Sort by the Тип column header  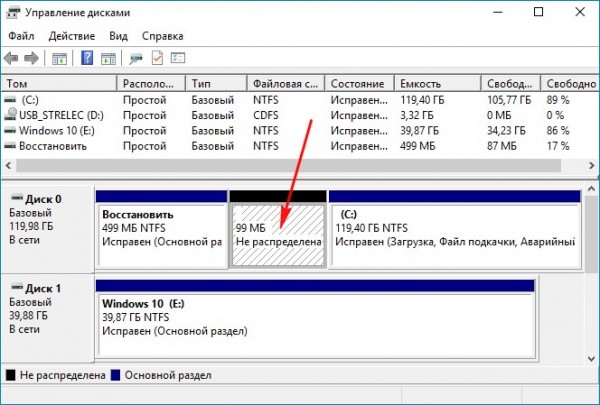pos(216,83)
